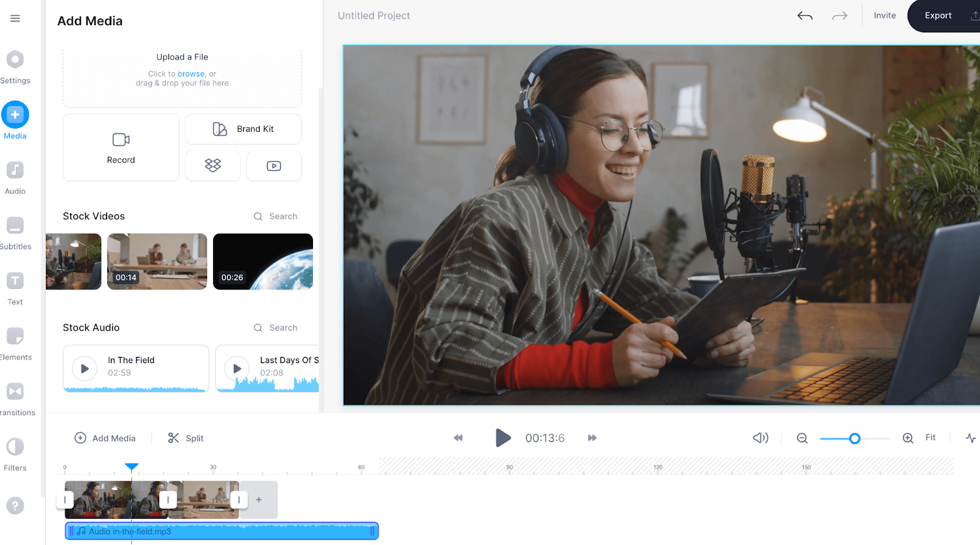Click the Record camera button
Viewport: 980px width, 545px height.
[x=121, y=148]
